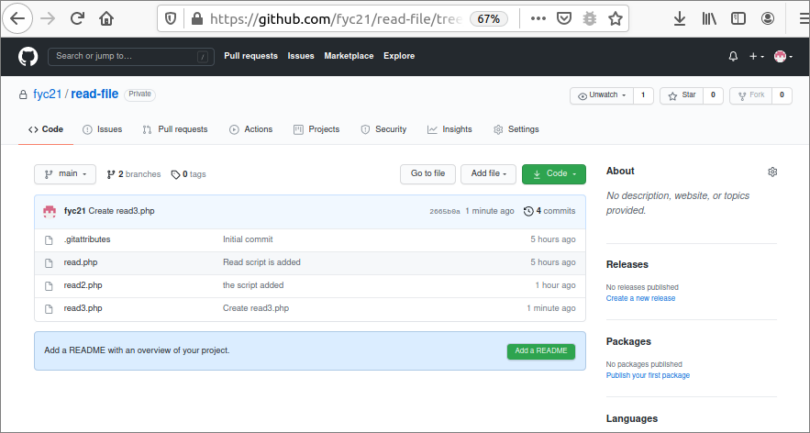
Task: Open the page actions three-dots menu
Action: click(538, 19)
